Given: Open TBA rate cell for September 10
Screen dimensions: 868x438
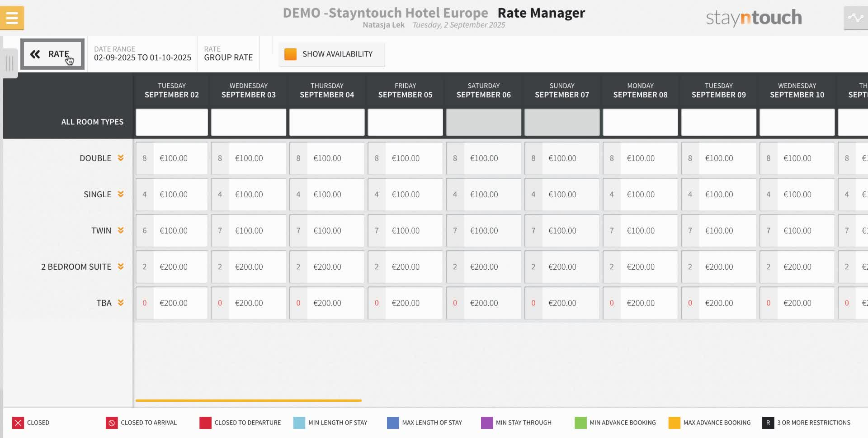Looking at the screenshot, I should point(797,303).
